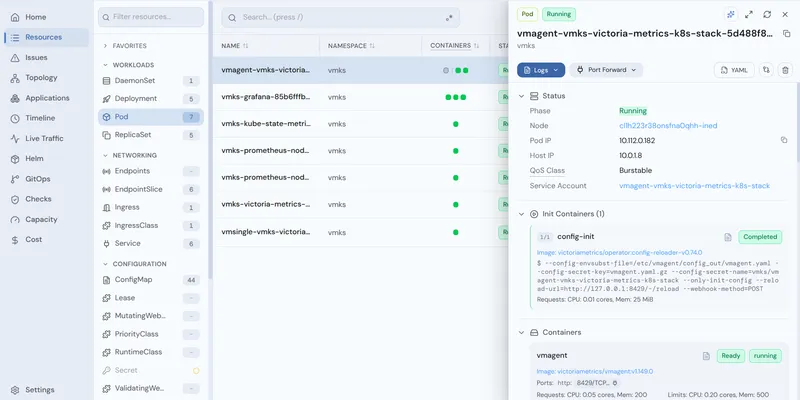
Task: Click the Secret key icon
Action: pyautogui.click(x=106, y=370)
